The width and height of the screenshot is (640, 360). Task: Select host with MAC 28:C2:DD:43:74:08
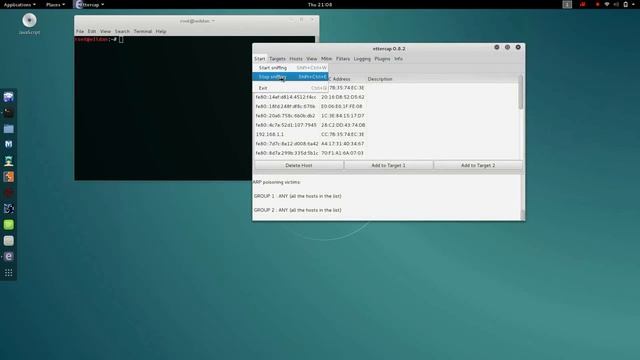tap(386, 125)
